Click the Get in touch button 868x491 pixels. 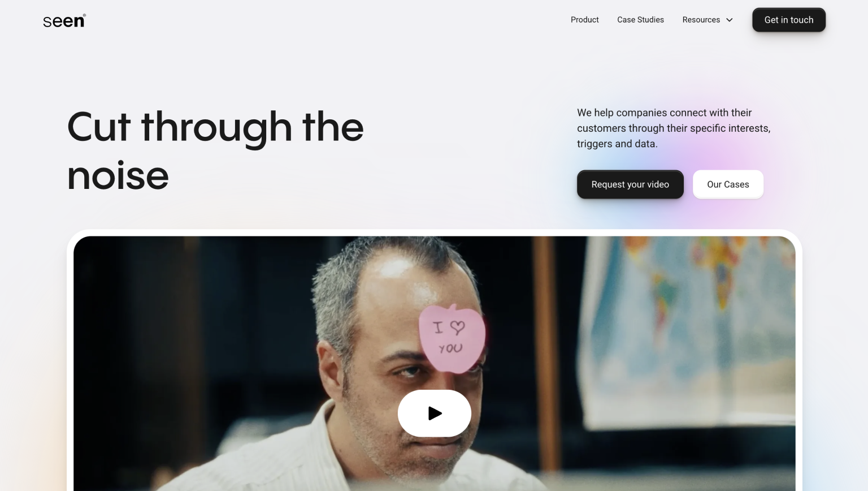point(789,20)
